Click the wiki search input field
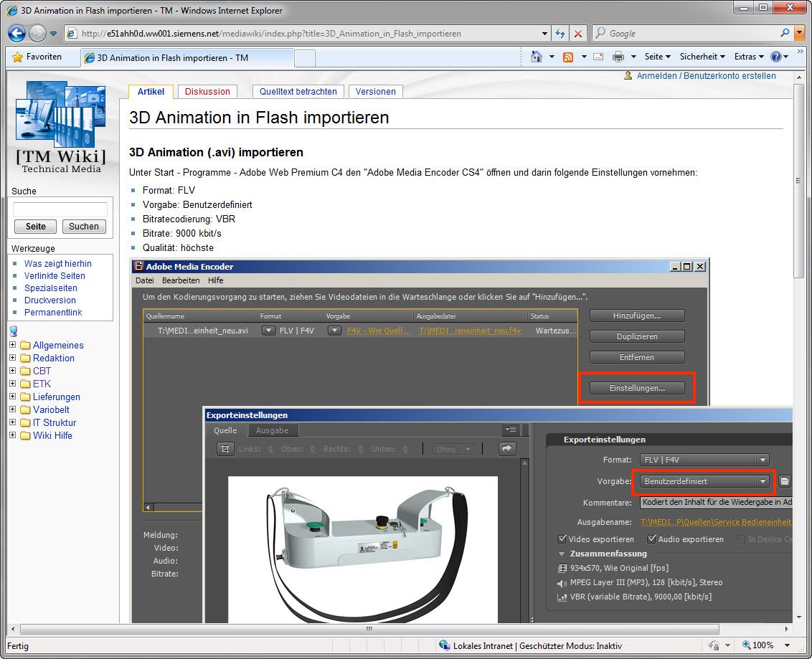The width and height of the screenshot is (812, 659). [60, 209]
